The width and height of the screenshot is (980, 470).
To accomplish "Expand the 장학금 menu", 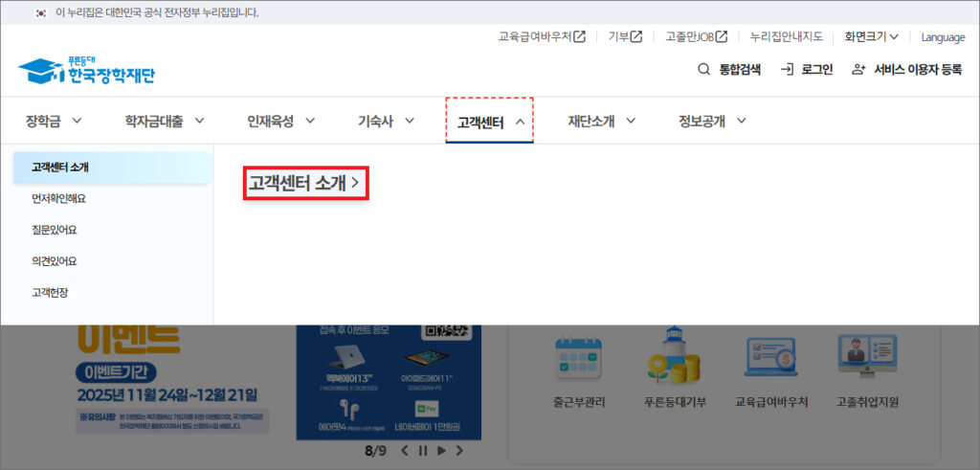I will click(x=54, y=121).
